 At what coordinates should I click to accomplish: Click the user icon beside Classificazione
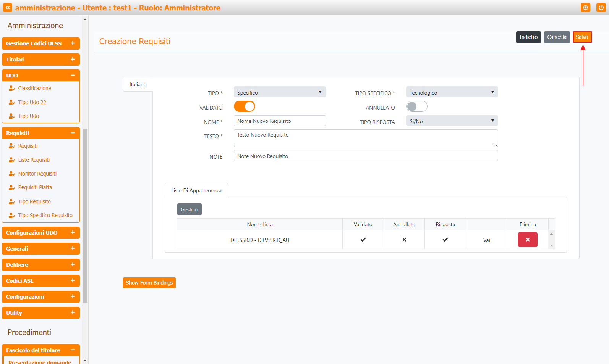point(12,88)
